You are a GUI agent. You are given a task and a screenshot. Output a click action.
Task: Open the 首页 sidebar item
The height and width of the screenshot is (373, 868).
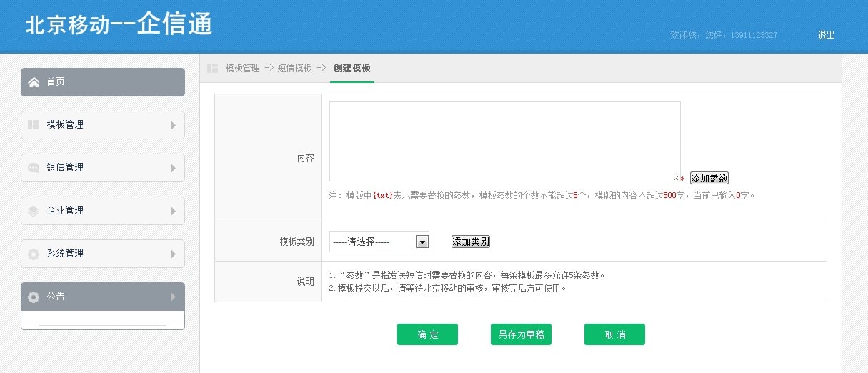(x=103, y=82)
